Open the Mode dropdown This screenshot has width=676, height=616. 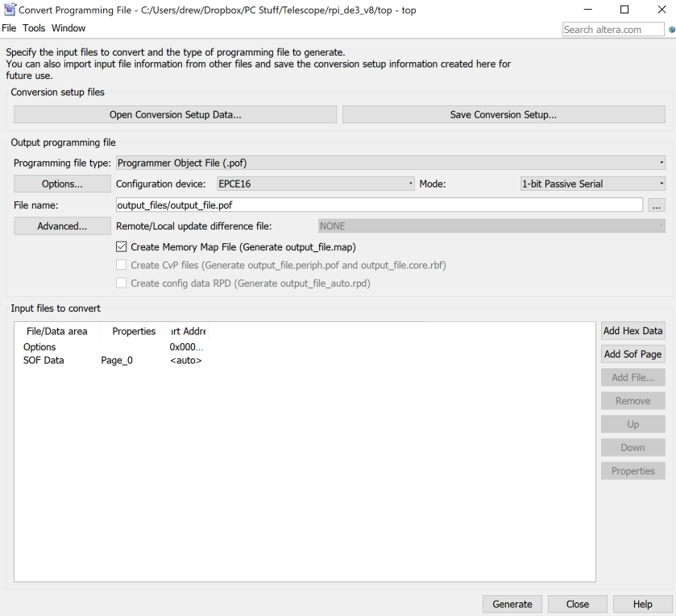[593, 184]
